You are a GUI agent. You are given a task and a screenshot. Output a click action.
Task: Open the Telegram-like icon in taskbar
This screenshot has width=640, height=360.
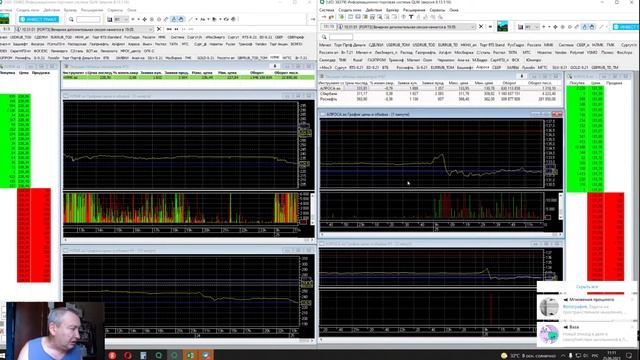(x=206, y=356)
